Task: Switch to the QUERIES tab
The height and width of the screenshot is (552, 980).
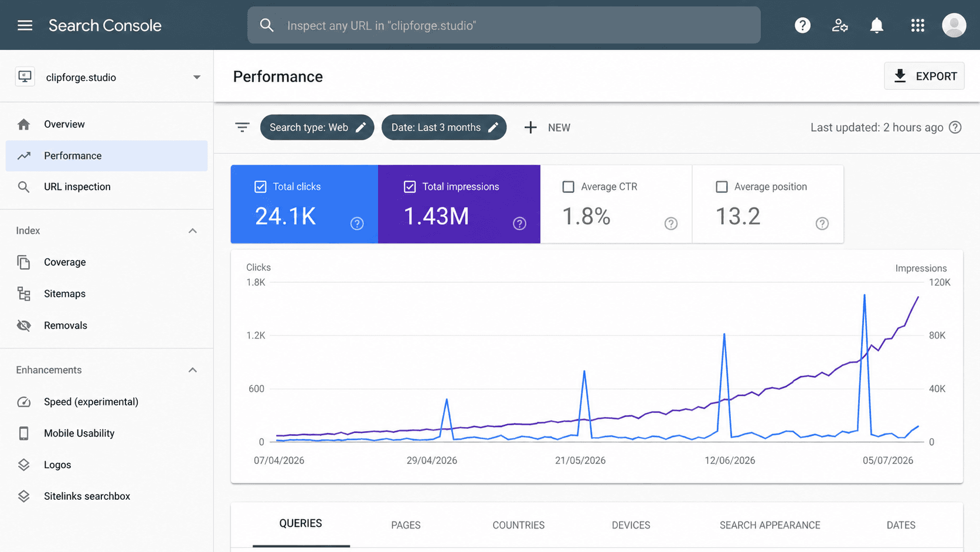Action: coord(301,524)
